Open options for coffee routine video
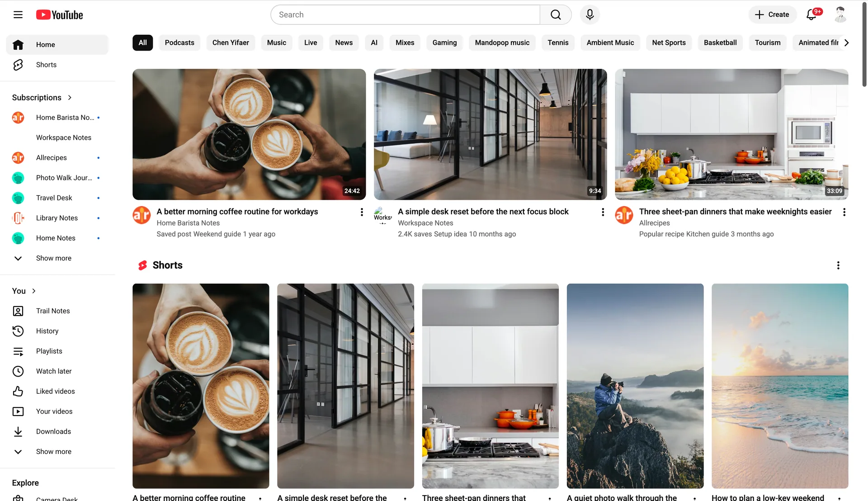The height and width of the screenshot is (501, 868). [361, 212]
